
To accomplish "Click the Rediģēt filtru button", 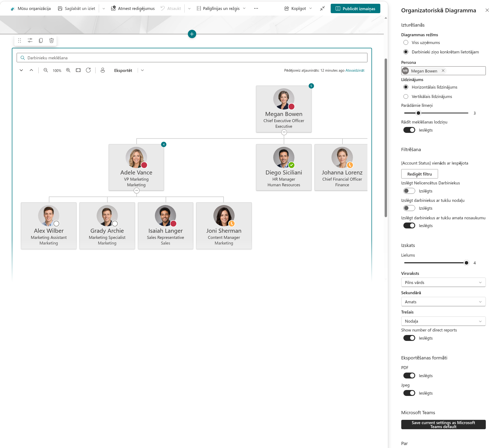I will [420, 174].
